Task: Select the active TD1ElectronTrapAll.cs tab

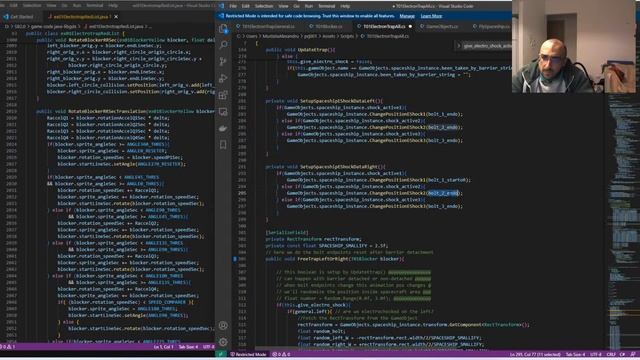Action: [x=384, y=27]
